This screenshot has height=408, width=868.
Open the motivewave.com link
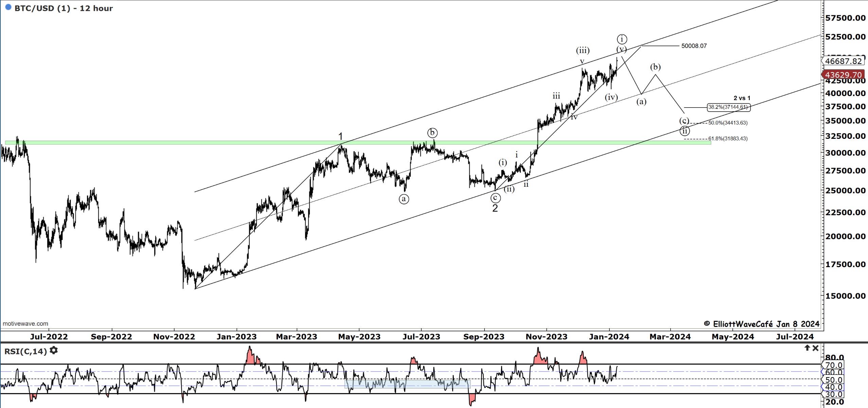(x=25, y=323)
